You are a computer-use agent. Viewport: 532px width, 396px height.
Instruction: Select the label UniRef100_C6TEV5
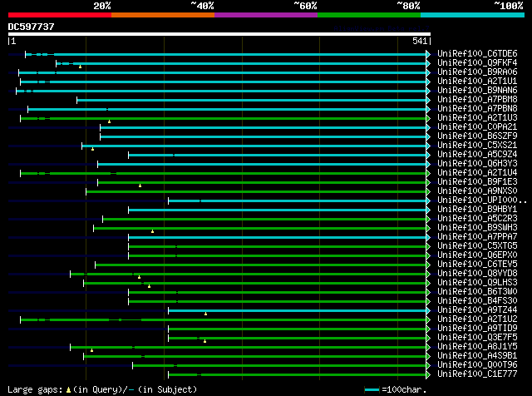point(477,265)
